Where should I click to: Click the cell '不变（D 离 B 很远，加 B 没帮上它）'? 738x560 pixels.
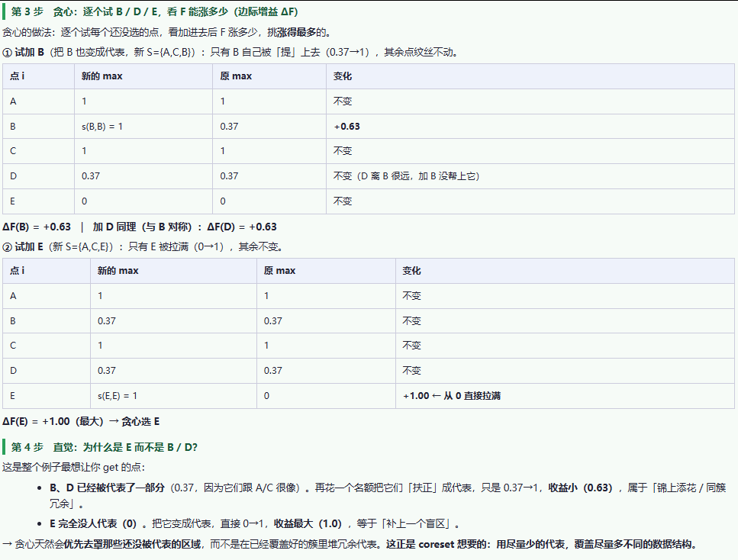point(406,176)
